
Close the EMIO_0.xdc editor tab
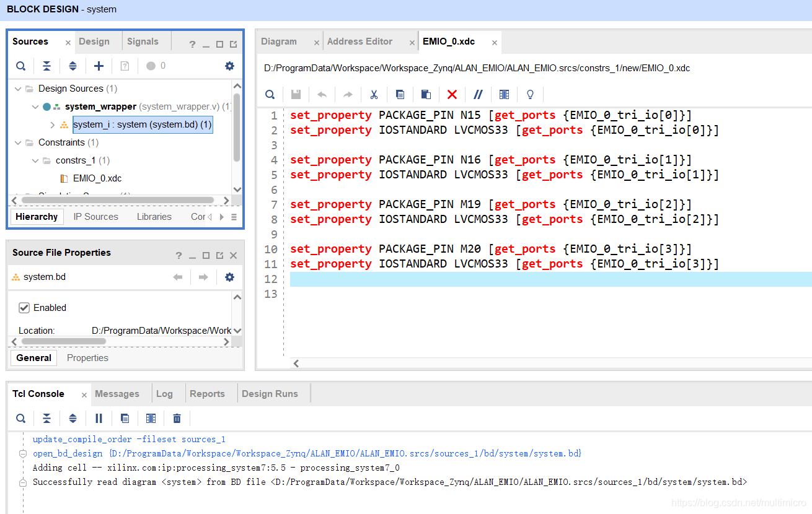pos(495,43)
